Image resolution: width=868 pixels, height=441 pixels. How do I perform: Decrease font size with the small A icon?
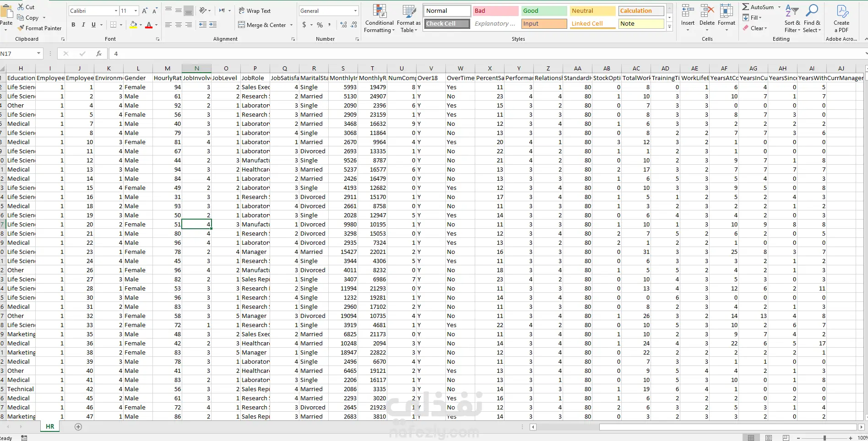[155, 11]
